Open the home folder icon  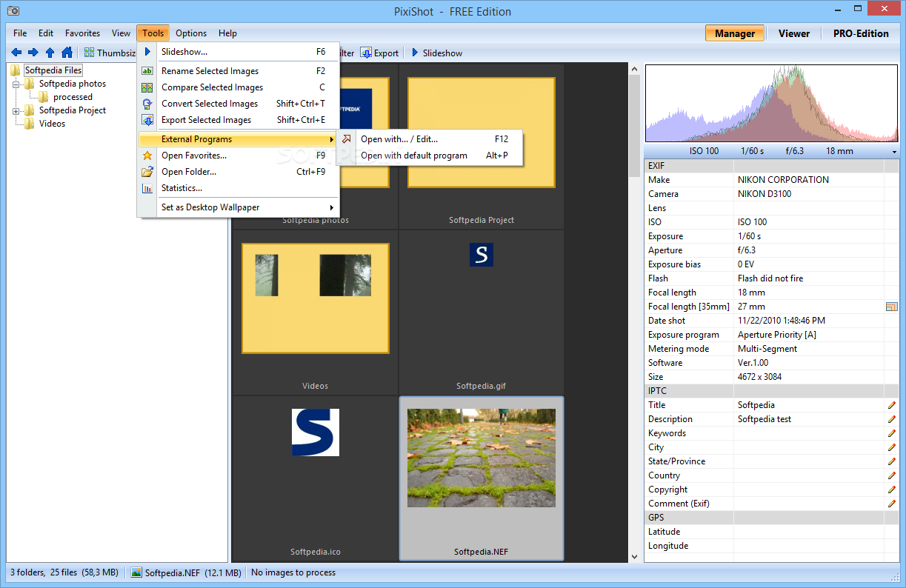67,53
